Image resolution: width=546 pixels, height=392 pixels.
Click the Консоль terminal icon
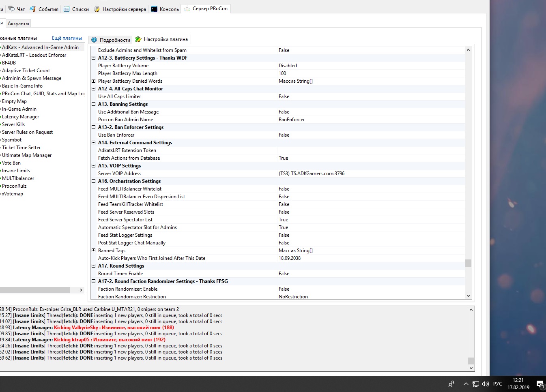click(x=154, y=9)
